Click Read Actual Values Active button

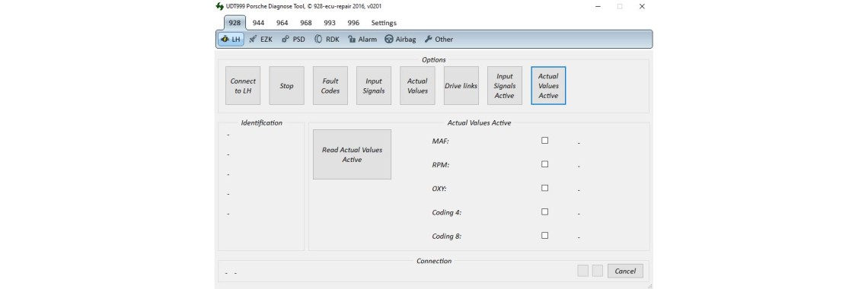coord(352,154)
